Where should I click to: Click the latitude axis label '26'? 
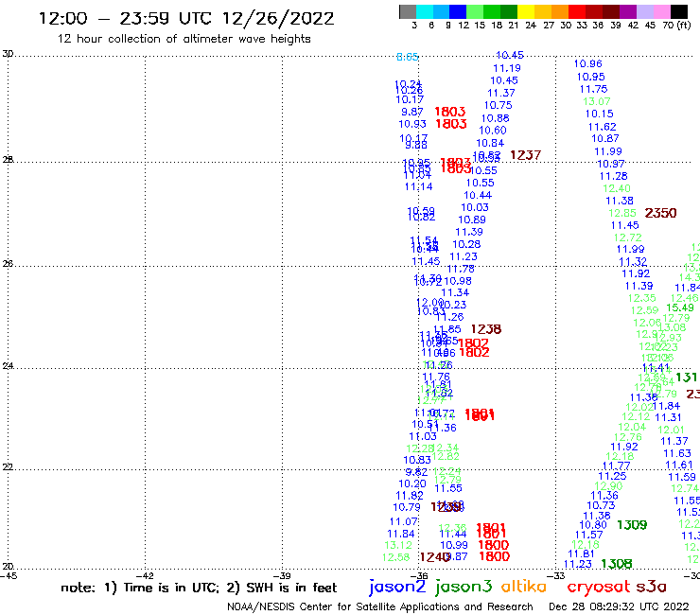pos(8,264)
